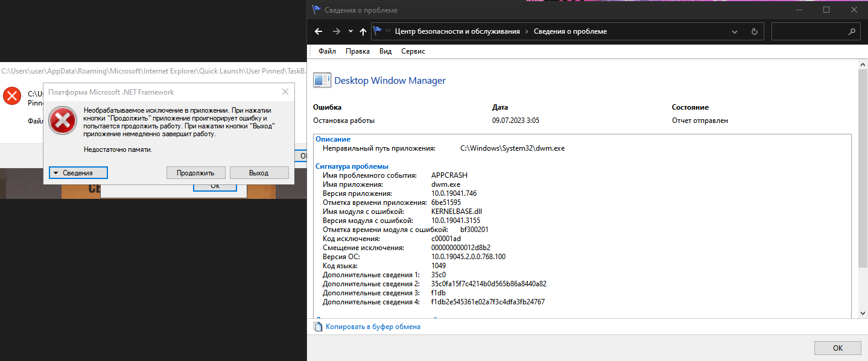Open the Вид menu
Screen dimensions: 868x361
(385, 51)
